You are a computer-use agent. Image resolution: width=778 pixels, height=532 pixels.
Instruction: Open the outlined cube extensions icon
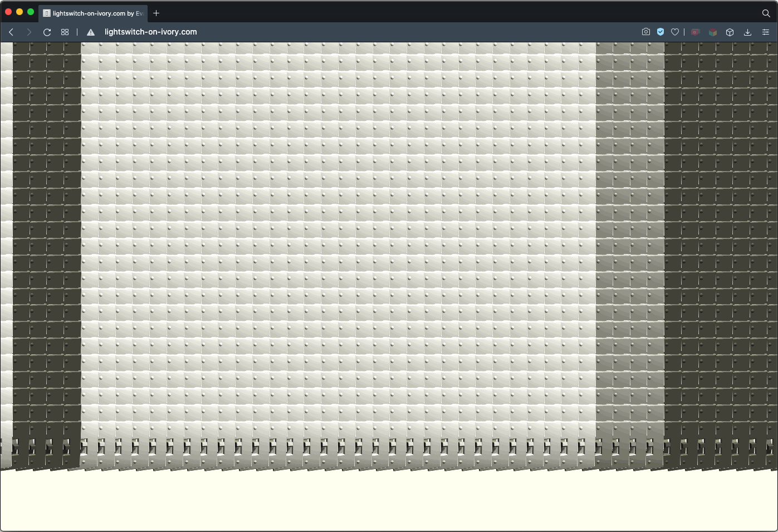click(x=730, y=32)
